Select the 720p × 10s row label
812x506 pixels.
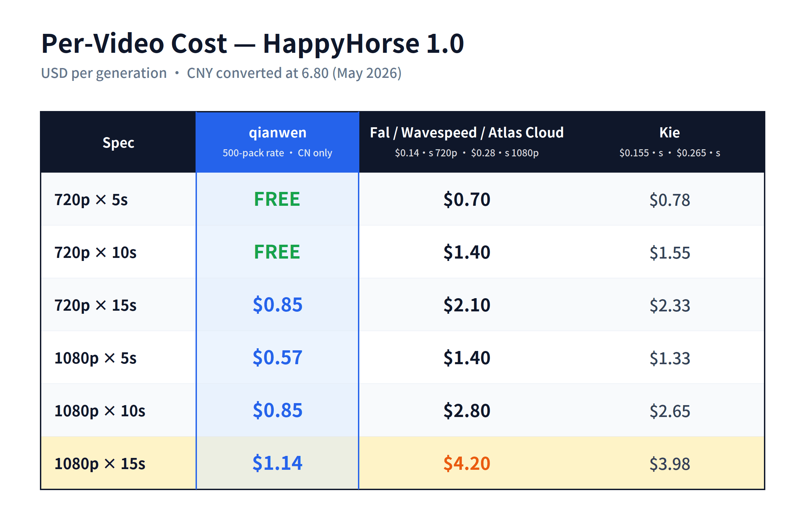[x=95, y=252]
